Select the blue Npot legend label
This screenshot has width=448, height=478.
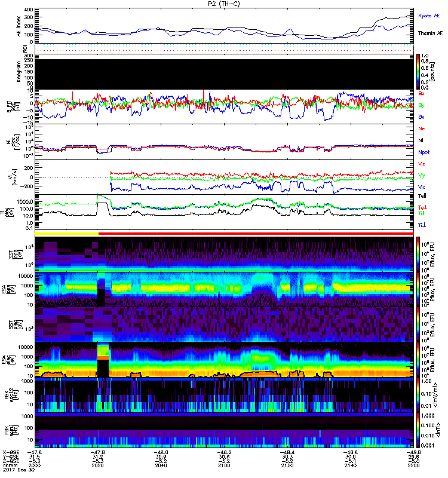pyautogui.click(x=424, y=152)
